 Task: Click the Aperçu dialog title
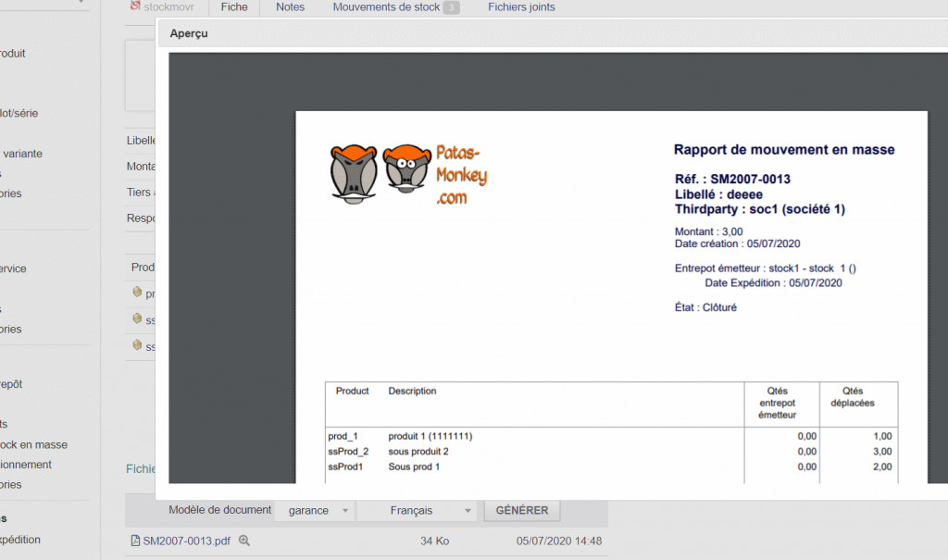(189, 33)
